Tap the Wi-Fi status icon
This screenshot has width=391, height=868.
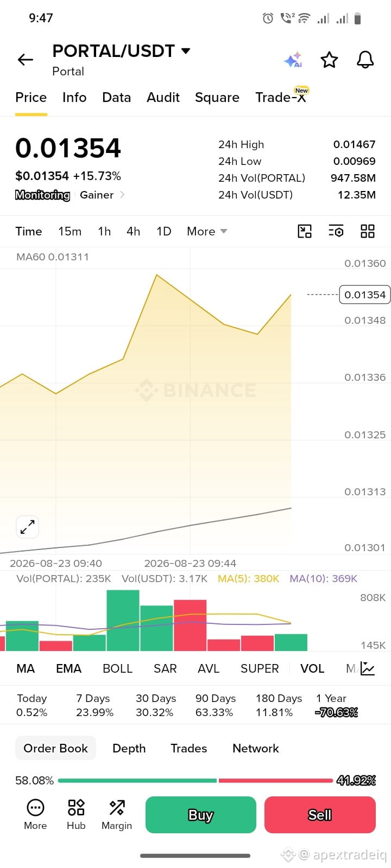[x=304, y=18]
